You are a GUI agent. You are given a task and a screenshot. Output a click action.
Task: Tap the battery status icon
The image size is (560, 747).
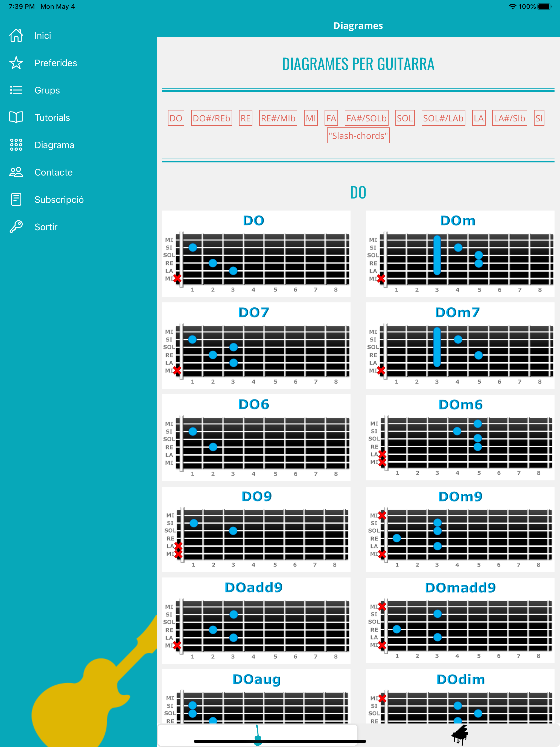tap(544, 6)
